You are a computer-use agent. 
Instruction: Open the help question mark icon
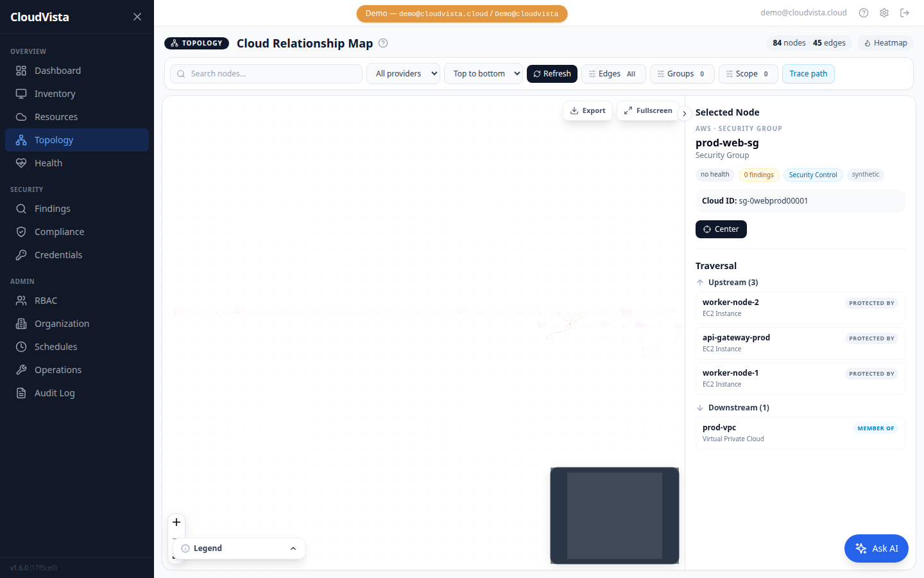[x=863, y=12]
